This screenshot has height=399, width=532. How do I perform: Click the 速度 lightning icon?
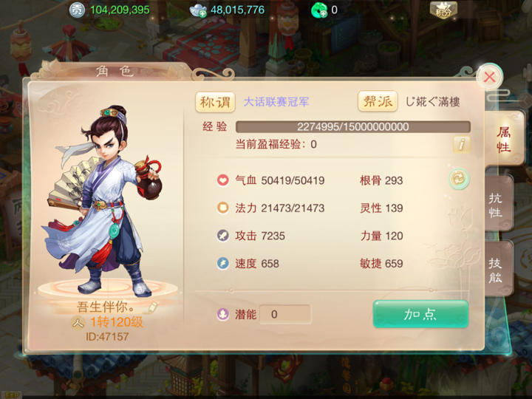[x=223, y=263]
